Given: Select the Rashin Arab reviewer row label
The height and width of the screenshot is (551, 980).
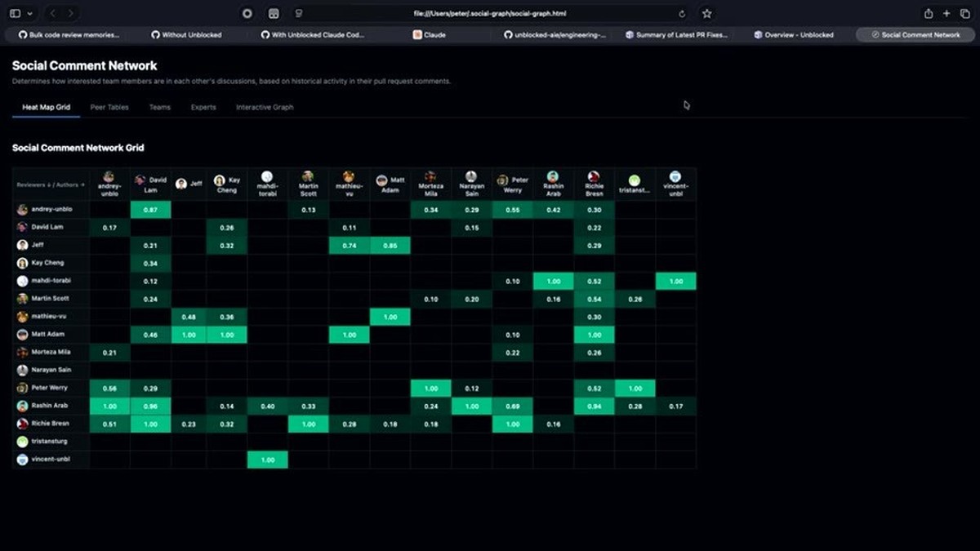Looking at the screenshot, I should [x=51, y=406].
